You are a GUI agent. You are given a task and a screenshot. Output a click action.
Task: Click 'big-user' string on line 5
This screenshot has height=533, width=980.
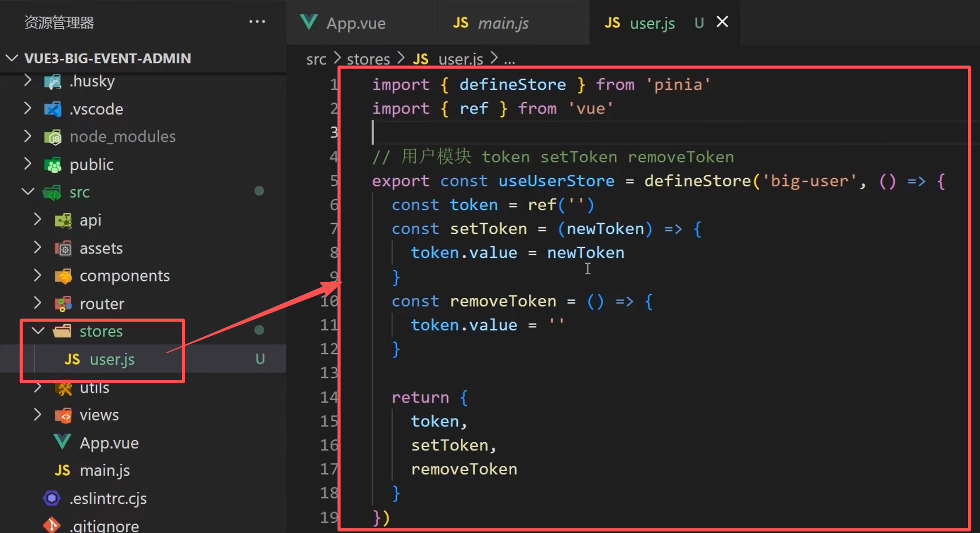pos(810,181)
